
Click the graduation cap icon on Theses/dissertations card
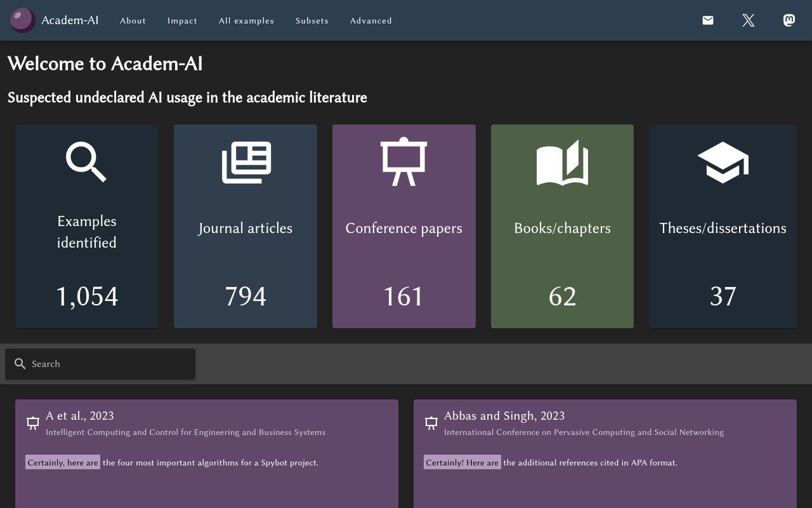click(x=723, y=163)
